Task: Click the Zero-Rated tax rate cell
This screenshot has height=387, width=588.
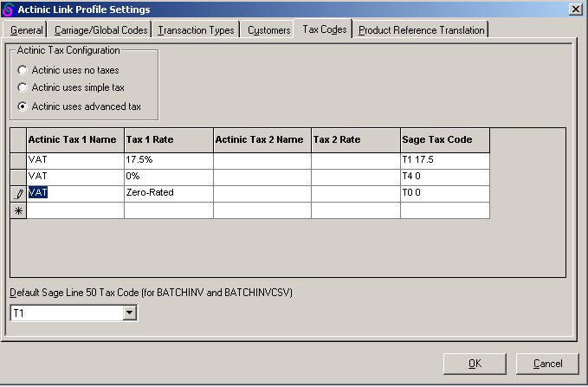Action: pos(169,193)
